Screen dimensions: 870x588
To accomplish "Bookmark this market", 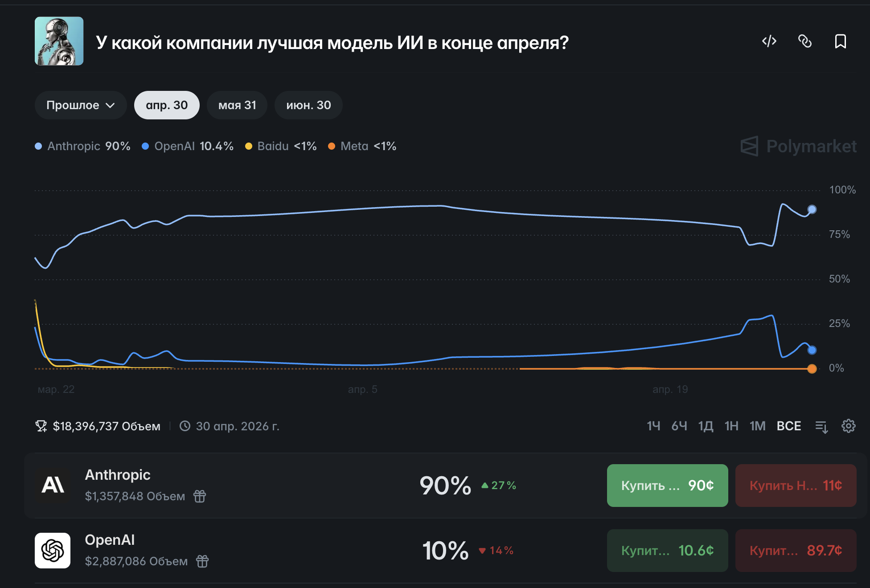I will 840,41.
